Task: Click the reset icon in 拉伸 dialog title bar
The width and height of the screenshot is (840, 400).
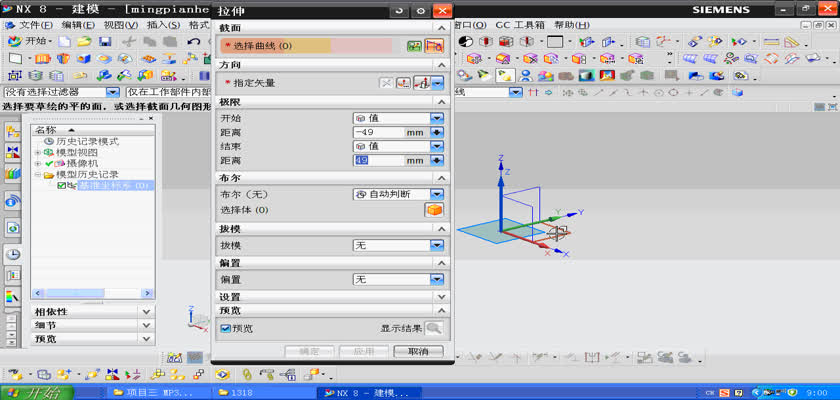Action: (399, 11)
